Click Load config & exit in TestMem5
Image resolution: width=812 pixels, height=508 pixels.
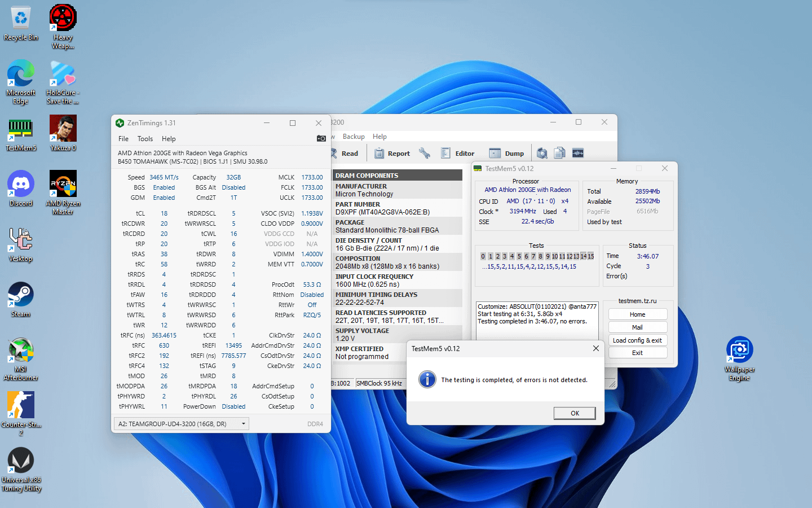point(638,340)
